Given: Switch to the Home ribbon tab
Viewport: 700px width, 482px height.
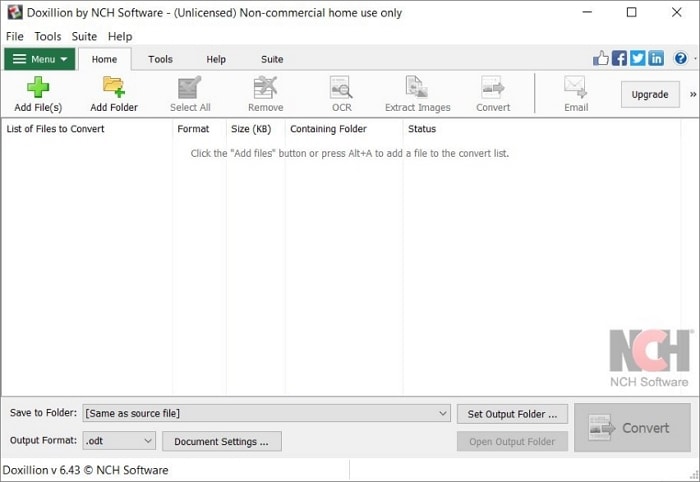Looking at the screenshot, I should (104, 59).
